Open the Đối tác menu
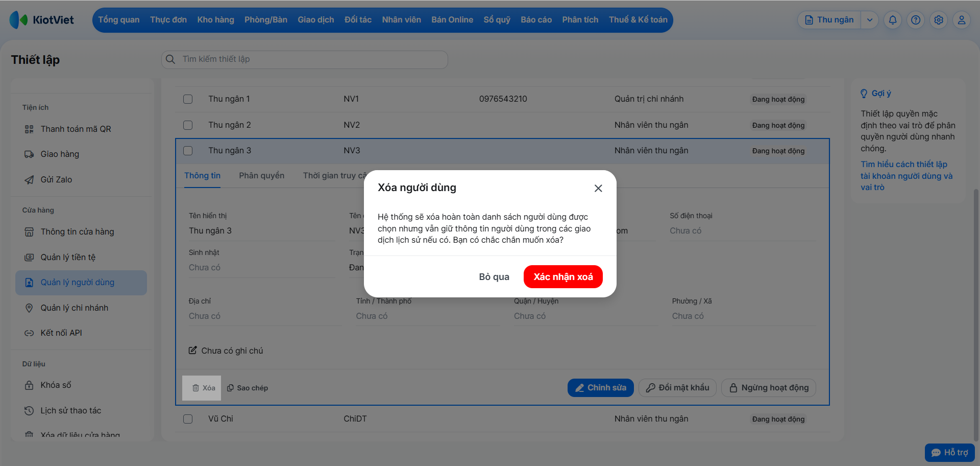Image resolution: width=980 pixels, height=466 pixels. click(358, 20)
